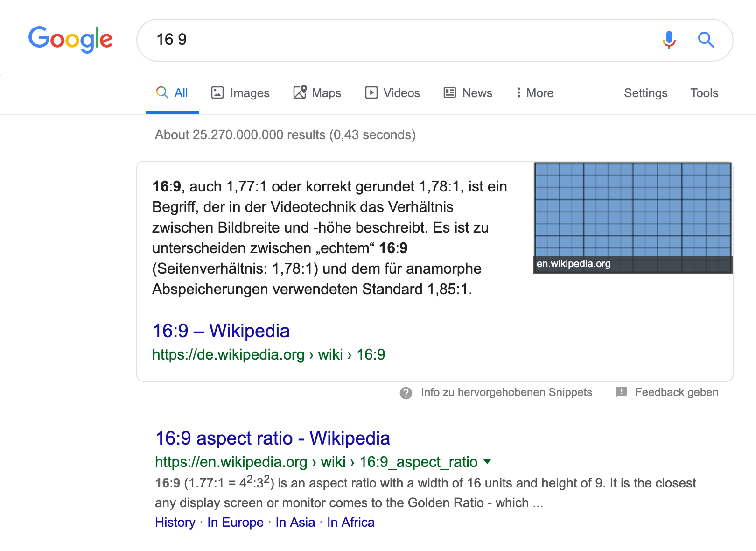Click the Google logo

[x=70, y=39]
